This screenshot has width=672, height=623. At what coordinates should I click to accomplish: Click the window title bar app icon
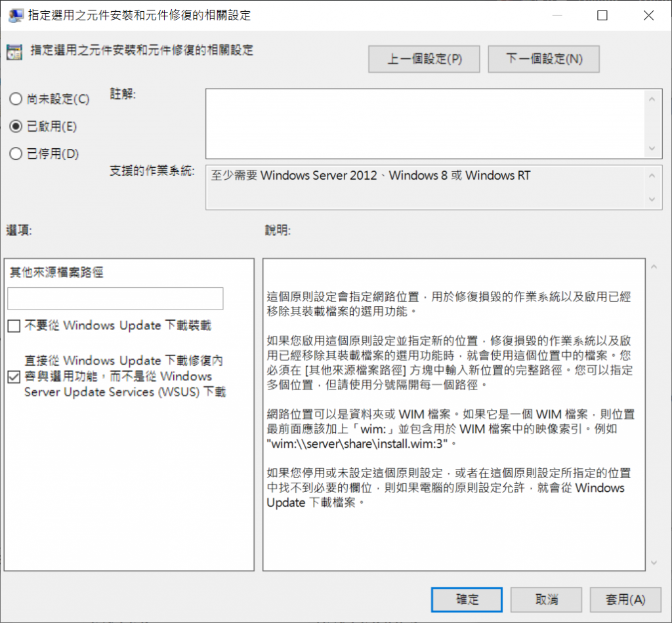pyautogui.click(x=16, y=16)
